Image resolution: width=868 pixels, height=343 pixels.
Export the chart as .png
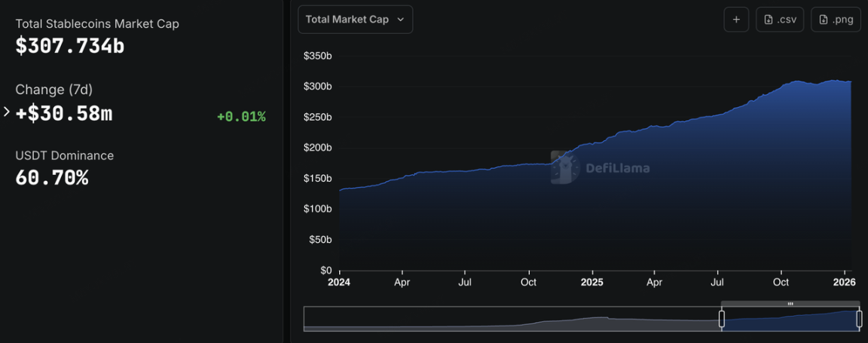pyautogui.click(x=836, y=20)
